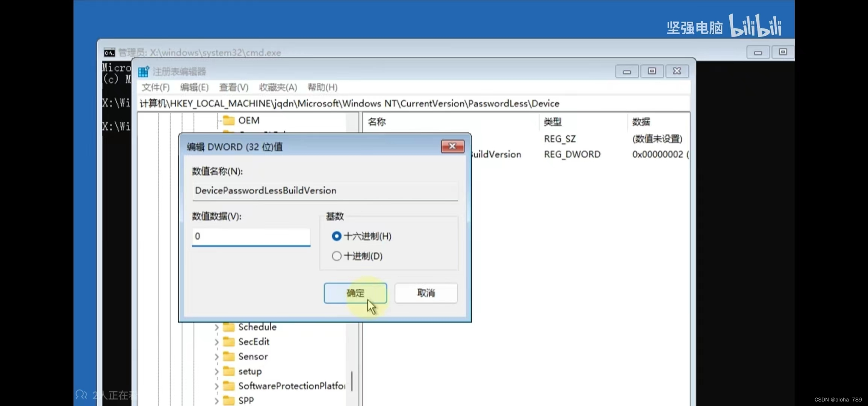
Task: Select the Sensor folder icon
Action: tap(228, 356)
